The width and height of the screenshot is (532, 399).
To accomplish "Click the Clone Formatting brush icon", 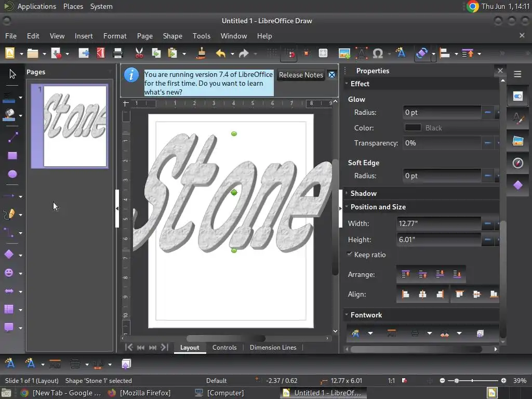I will pos(201,54).
